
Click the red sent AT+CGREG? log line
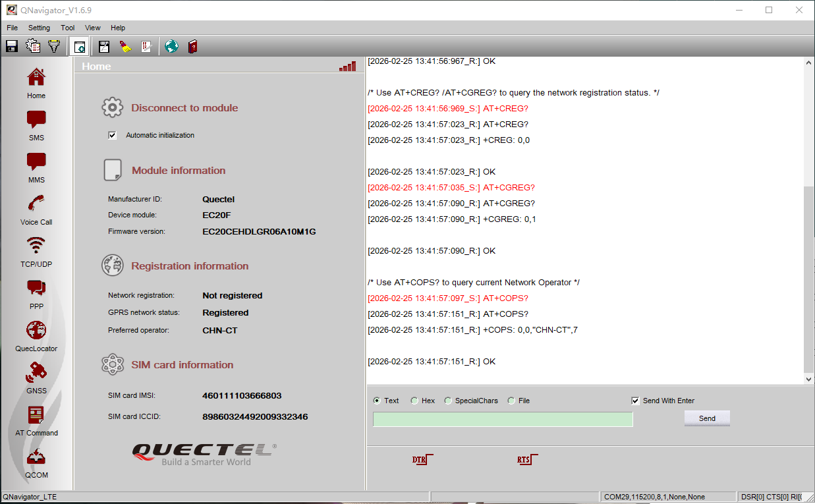pyautogui.click(x=451, y=187)
